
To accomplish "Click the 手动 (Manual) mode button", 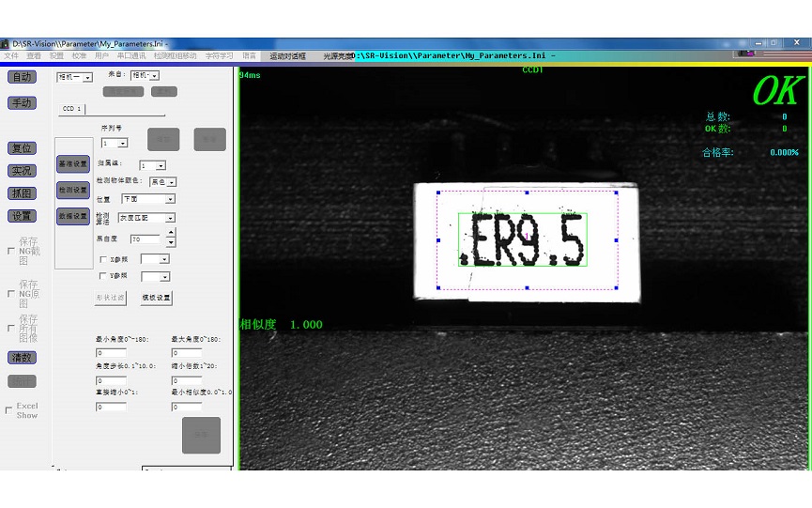I will tap(22, 103).
